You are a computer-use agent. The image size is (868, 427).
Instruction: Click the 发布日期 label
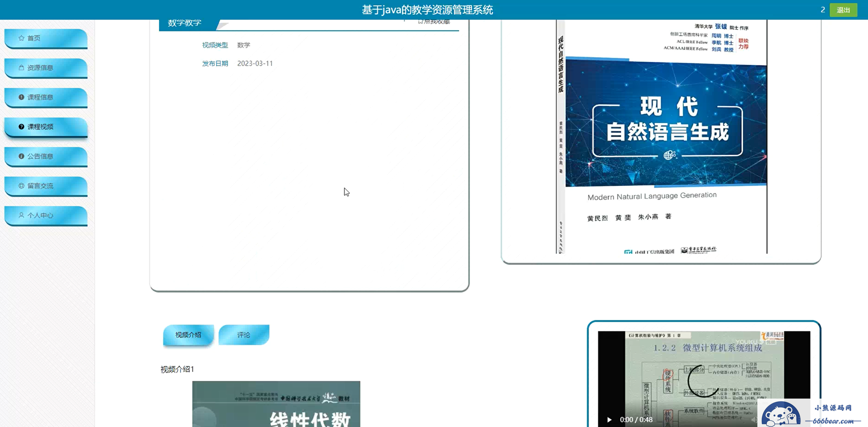click(x=215, y=64)
